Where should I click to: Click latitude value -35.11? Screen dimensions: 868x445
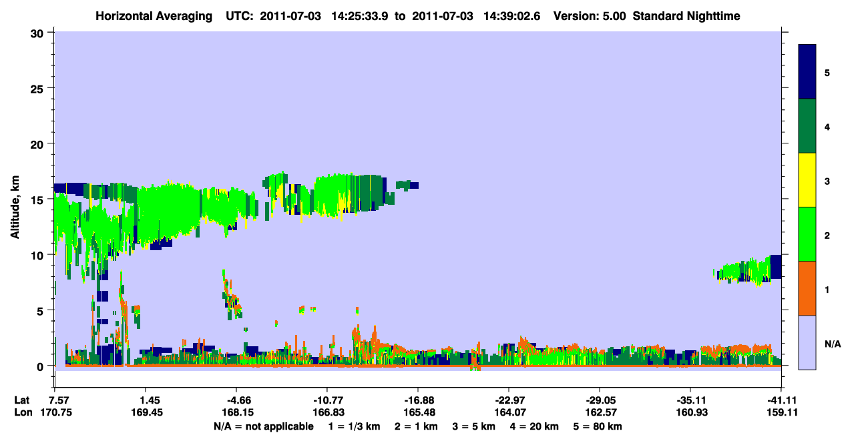(690, 400)
